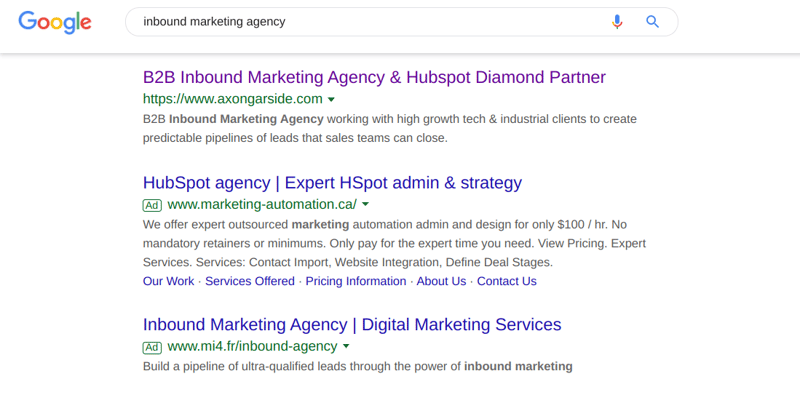Open the Contact Us sitelink
The image size is (800, 395).
507,281
